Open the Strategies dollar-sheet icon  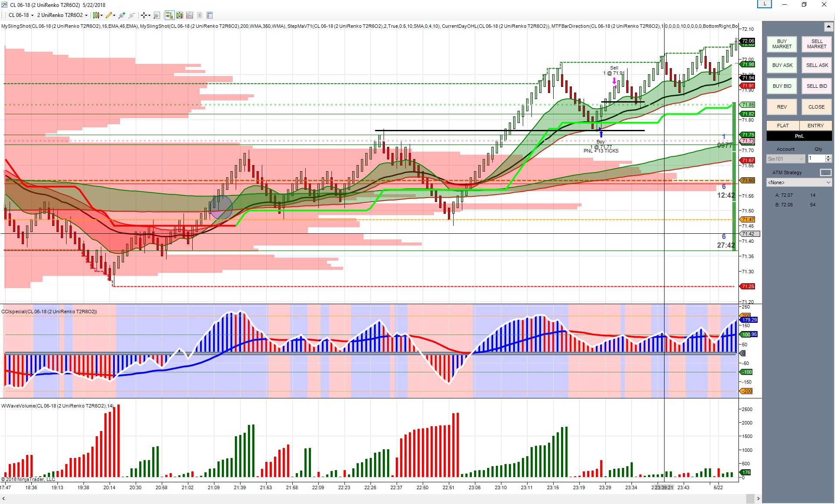click(x=200, y=15)
